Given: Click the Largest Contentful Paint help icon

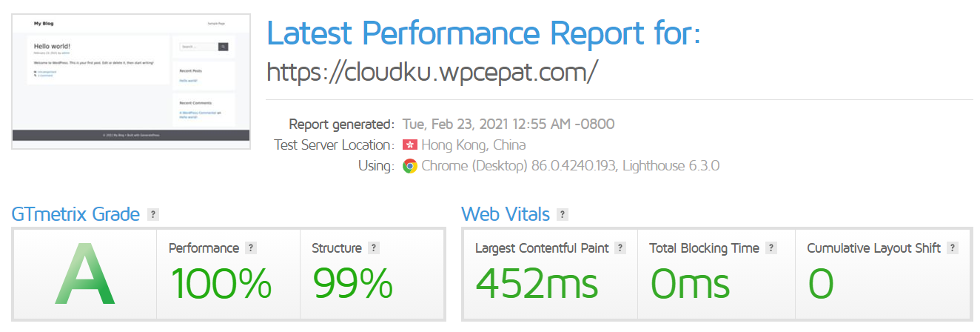Looking at the screenshot, I should pyautogui.click(x=620, y=248).
